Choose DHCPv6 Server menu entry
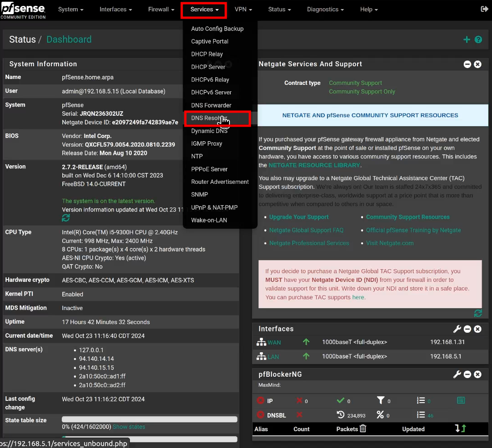This screenshot has height=448, width=492. (x=211, y=93)
